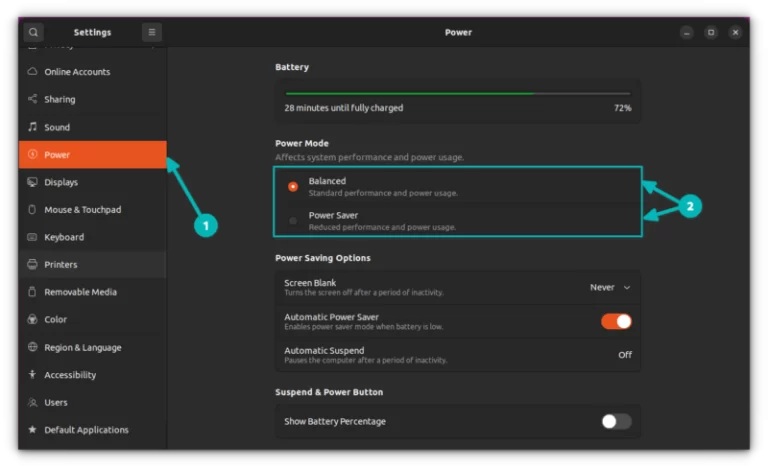
Task: Go to Keyboard settings
Action: [93, 237]
